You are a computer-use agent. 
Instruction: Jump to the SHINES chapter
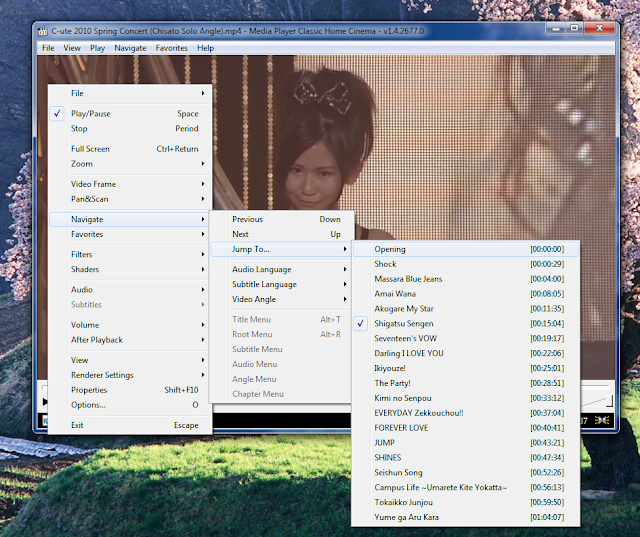click(x=466, y=458)
